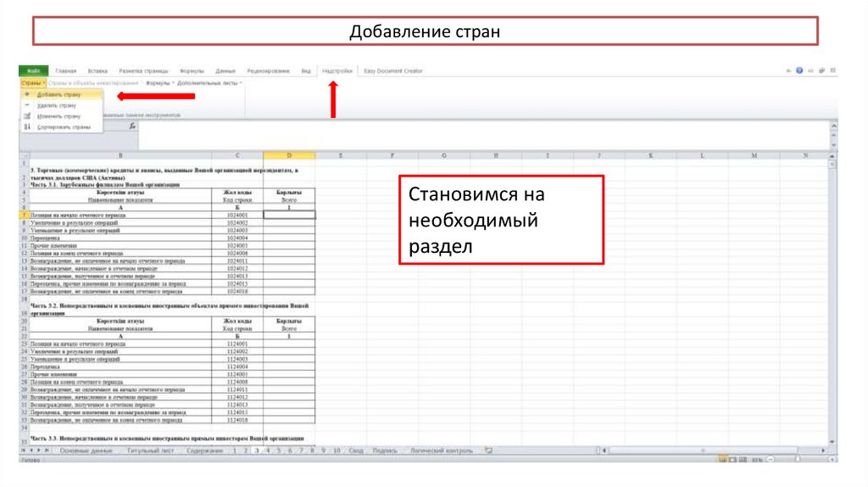Image resolution: width=868 pixels, height=487 pixels.
Task: Open the Страны dropdown menu
Action: [33, 83]
